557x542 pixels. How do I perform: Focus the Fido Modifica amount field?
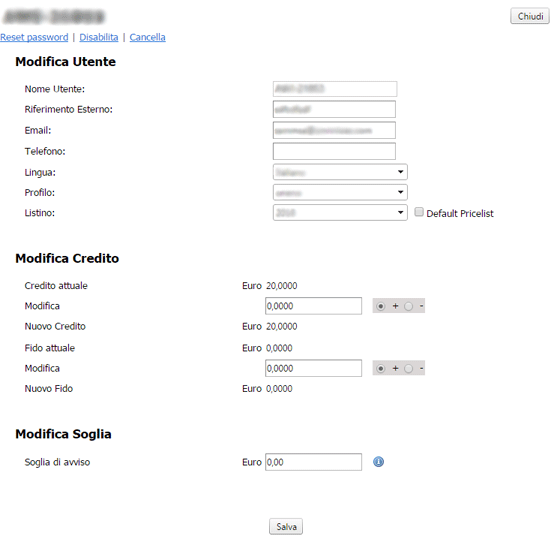(x=313, y=368)
